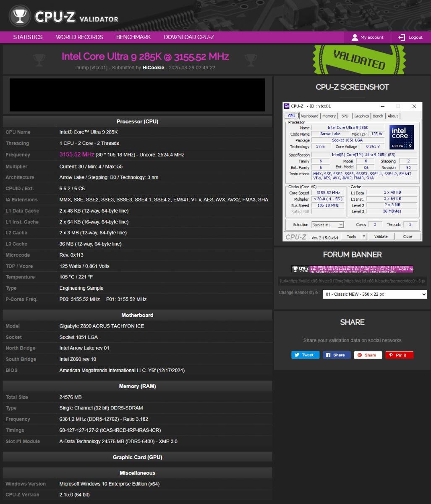Image resolution: width=431 pixels, height=504 pixels.
Task: Click the trophy icon left of the title
Action: [39, 60]
